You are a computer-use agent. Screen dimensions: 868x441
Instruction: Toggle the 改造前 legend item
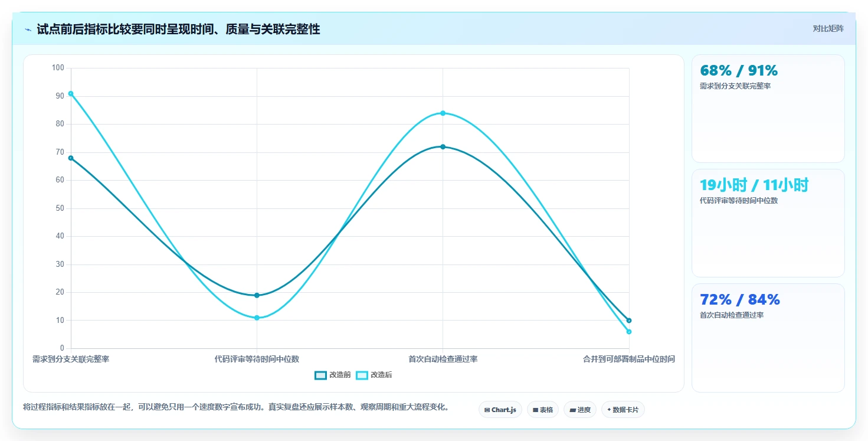coord(333,375)
